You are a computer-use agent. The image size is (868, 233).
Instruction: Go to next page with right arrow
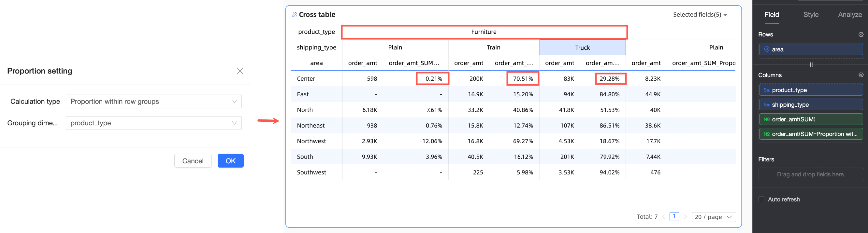click(685, 217)
